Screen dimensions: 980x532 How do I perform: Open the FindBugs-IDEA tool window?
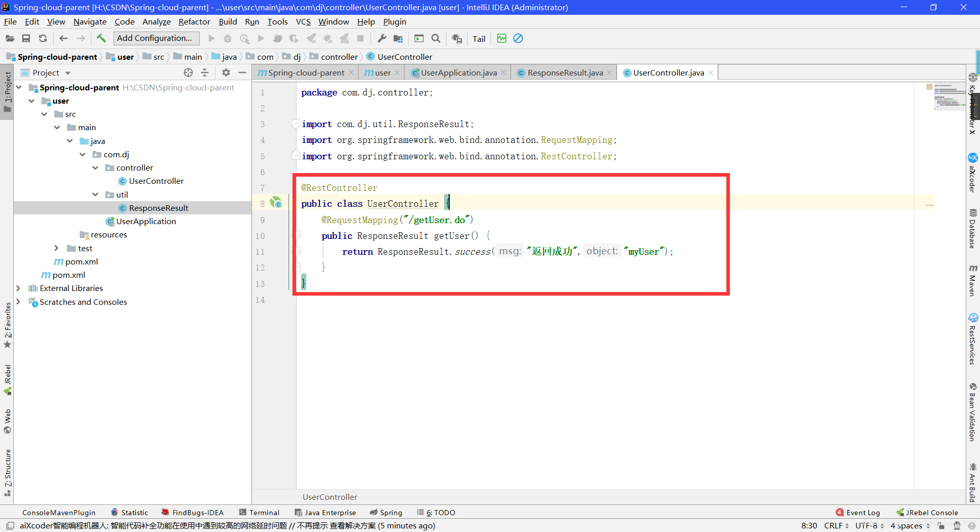tap(192, 513)
